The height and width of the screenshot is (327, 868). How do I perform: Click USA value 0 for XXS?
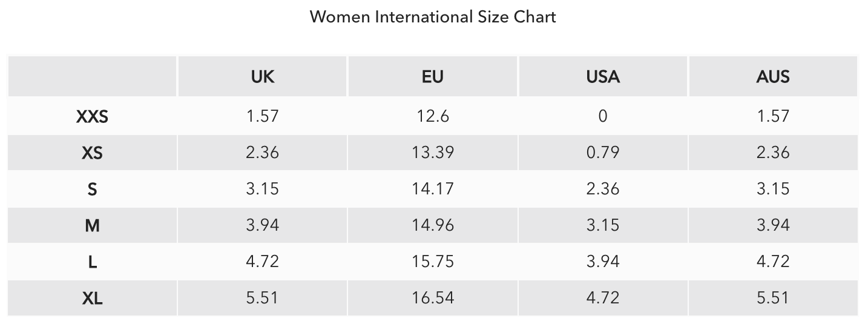pyautogui.click(x=603, y=116)
